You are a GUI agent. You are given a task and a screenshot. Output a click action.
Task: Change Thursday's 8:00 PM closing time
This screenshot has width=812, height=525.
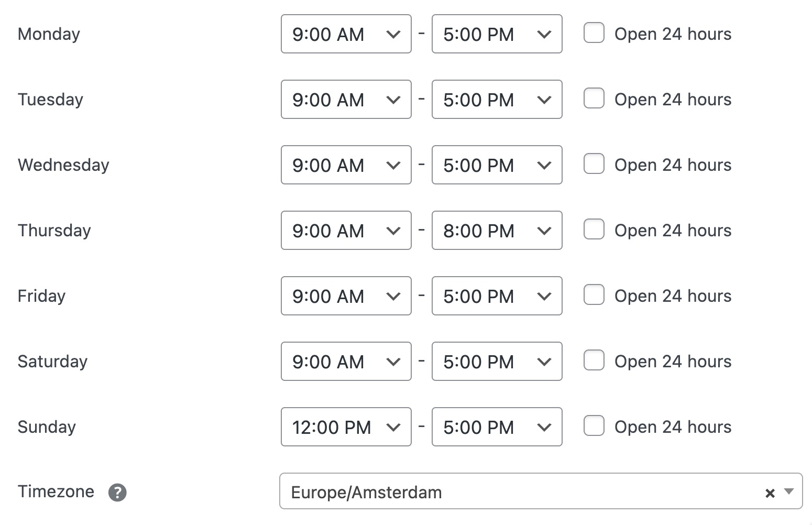coord(497,231)
